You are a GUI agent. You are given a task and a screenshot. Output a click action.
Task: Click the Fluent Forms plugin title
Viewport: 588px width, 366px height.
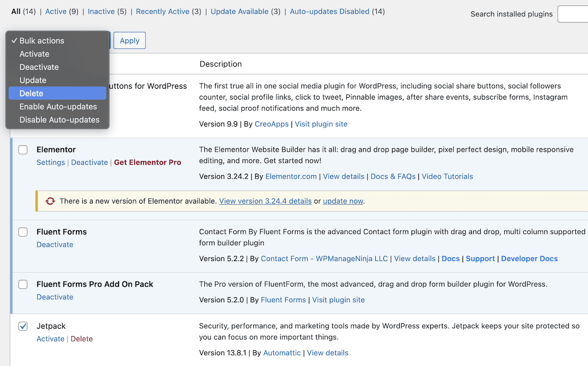[62, 232]
